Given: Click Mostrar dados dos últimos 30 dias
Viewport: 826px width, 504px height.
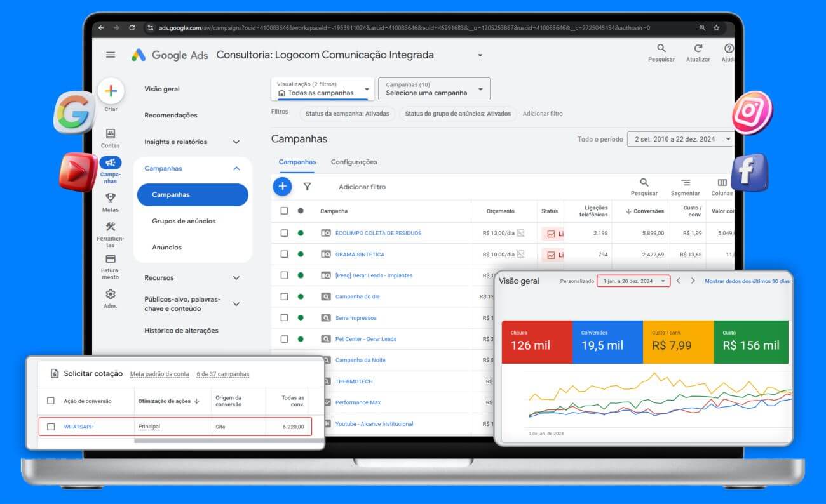Looking at the screenshot, I should (x=747, y=281).
